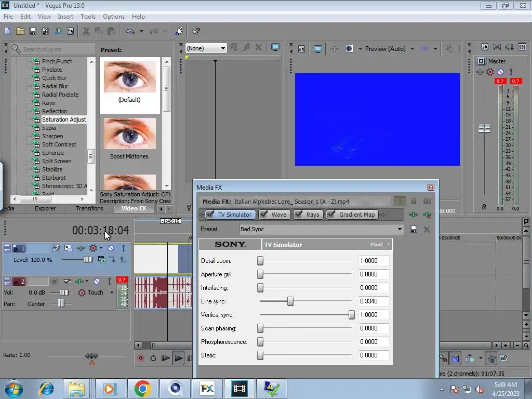This screenshot has width=532, height=399.
Task: Click the New project icon
Action: click(7, 31)
